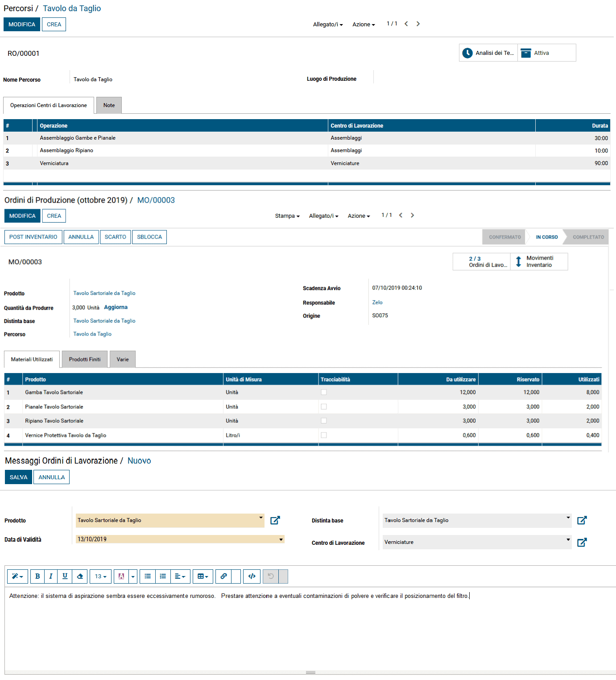Screen dimensions: 616x680
Task: Expand the Data di Validità date dropdown
Action: (281, 539)
